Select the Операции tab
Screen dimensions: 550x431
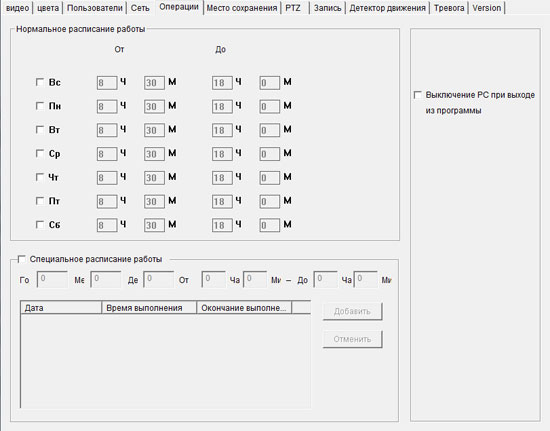click(x=179, y=7)
